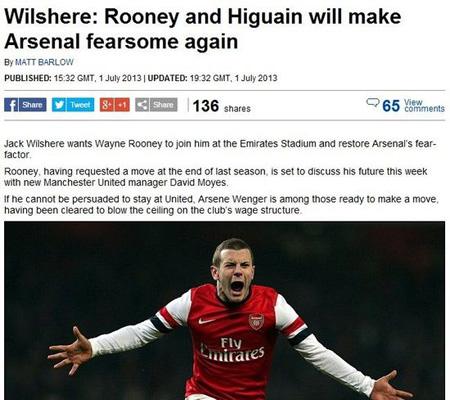450x400 pixels.
Task: Click the Published 15:32 GMT timestamp
Action: [x=73, y=78]
